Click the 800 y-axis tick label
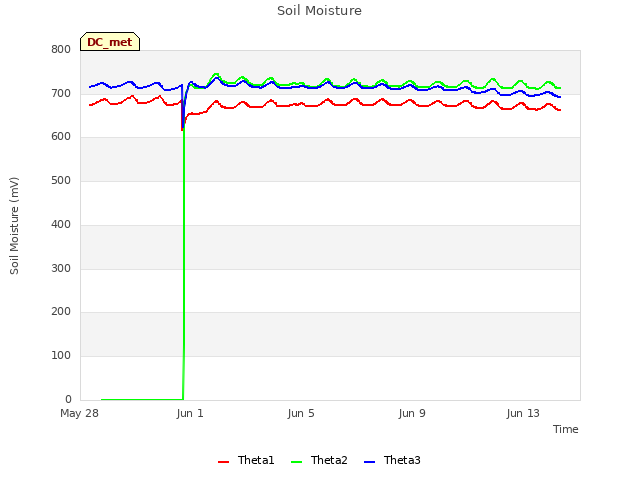Image resolution: width=640 pixels, height=480 pixels. (61, 49)
